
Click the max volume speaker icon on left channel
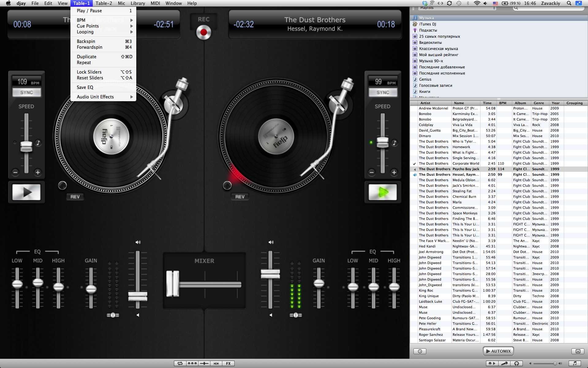click(x=138, y=242)
